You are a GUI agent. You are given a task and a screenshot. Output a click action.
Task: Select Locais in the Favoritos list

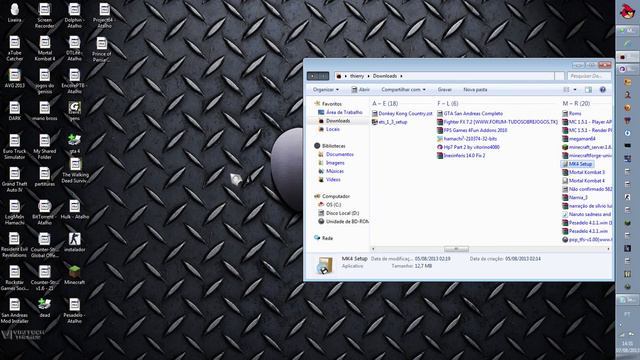click(x=333, y=129)
